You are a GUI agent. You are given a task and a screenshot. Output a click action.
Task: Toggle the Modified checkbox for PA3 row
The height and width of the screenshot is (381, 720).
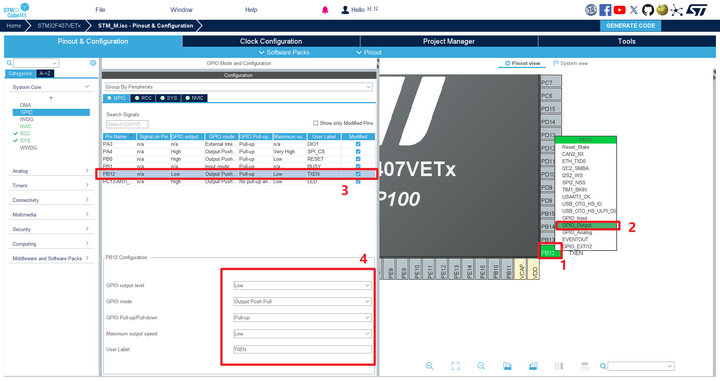(x=358, y=144)
